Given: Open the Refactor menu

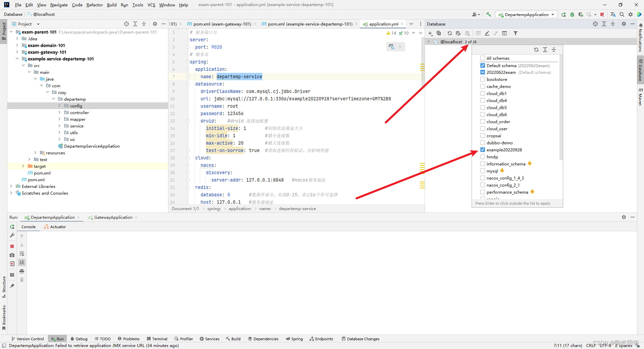Looking at the screenshot, I should pyautogui.click(x=95, y=5).
